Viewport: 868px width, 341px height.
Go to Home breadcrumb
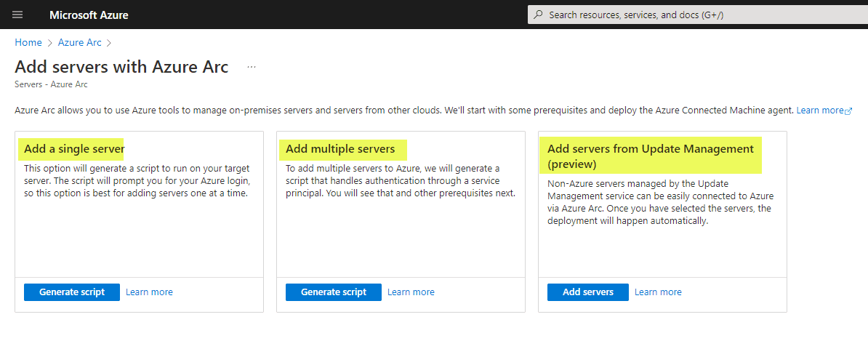click(28, 42)
